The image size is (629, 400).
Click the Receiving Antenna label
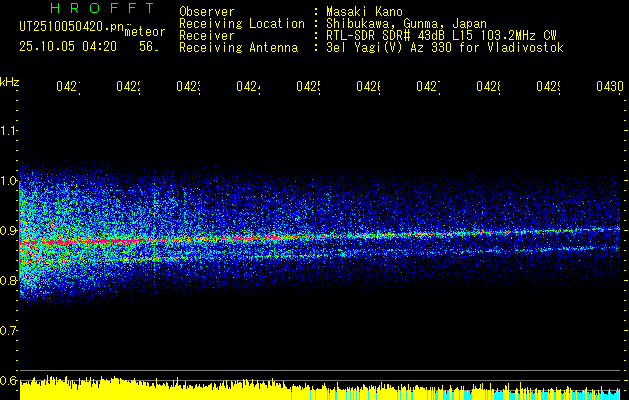tap(239, 48)
